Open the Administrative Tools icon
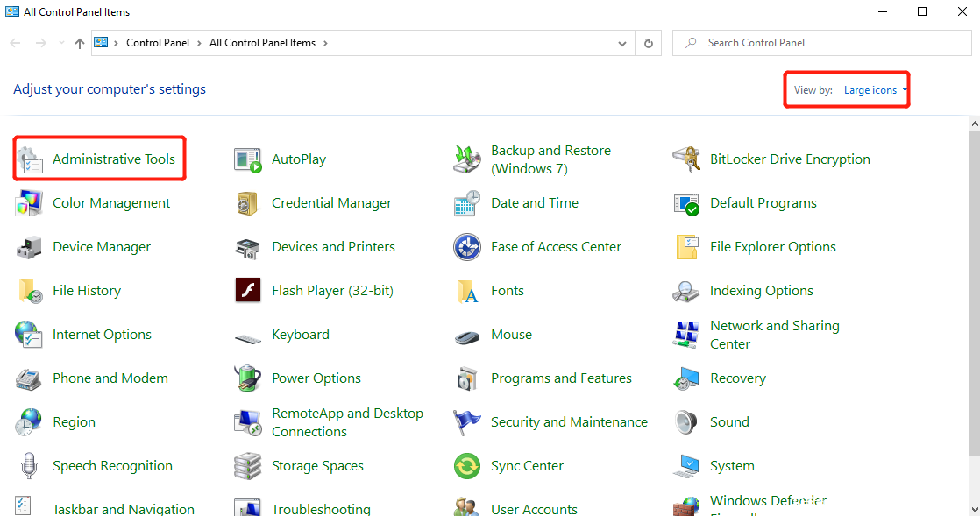The image size is (980, 516). [x=29, y=159]
